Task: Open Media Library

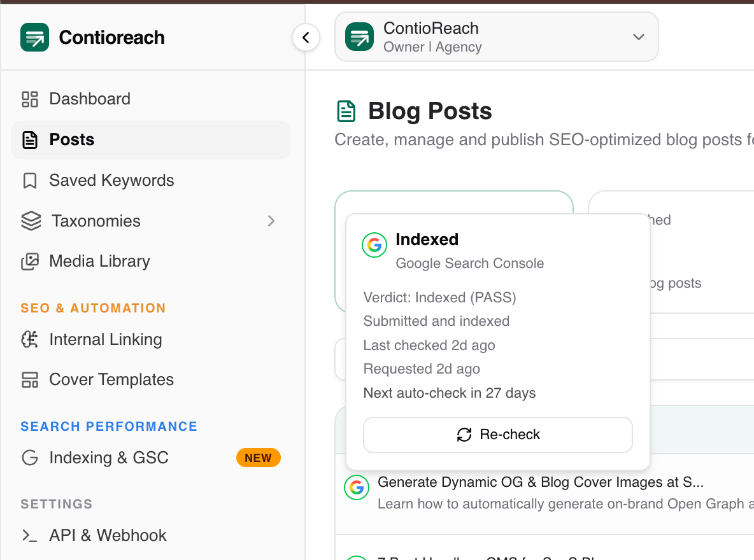Action: 150,262
